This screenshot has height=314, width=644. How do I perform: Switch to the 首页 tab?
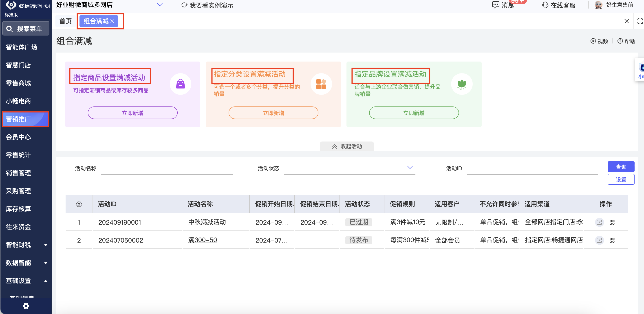point(66,21)
